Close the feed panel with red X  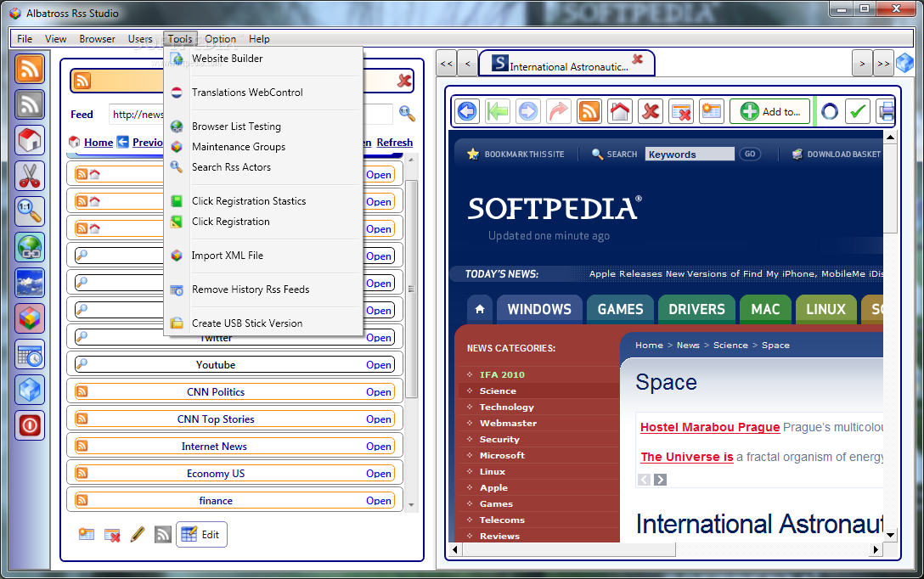[404, 81]
